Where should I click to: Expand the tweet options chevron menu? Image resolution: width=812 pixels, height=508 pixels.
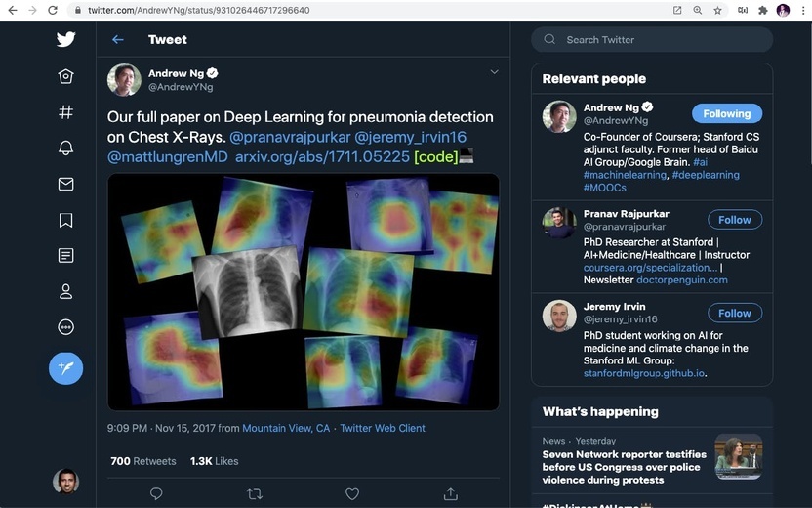pos(494,72)
